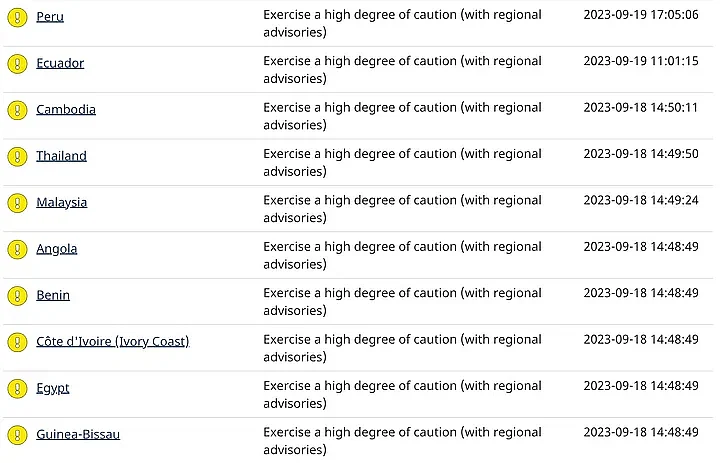This screenshot has width=720, height=463.
Task: Open the Guinea-Bissau advisory link
Action: tap(78, 434)
